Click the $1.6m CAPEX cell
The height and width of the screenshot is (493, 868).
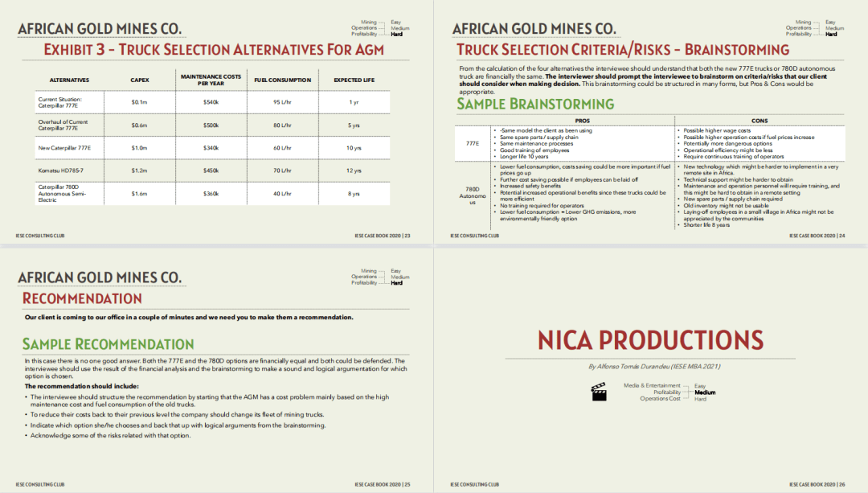tap(139, 194)
